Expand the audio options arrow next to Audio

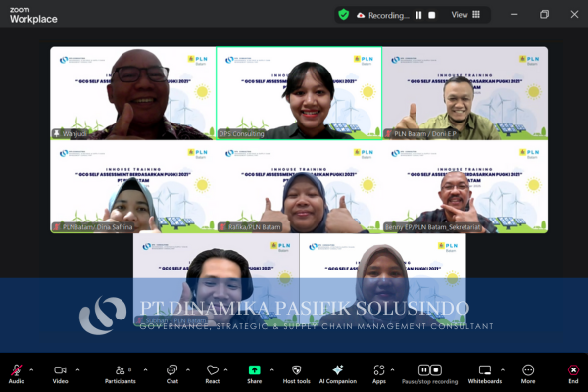pyautogui.click(x=31, y=369)
